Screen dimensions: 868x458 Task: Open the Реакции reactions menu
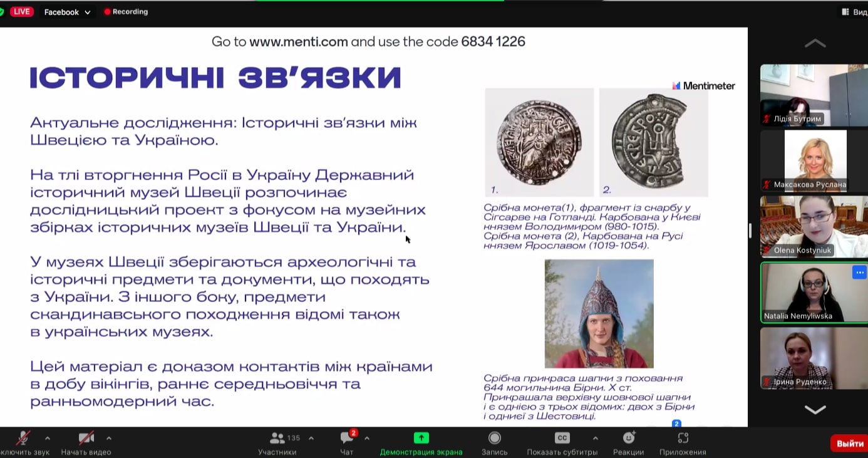[628, 438]
